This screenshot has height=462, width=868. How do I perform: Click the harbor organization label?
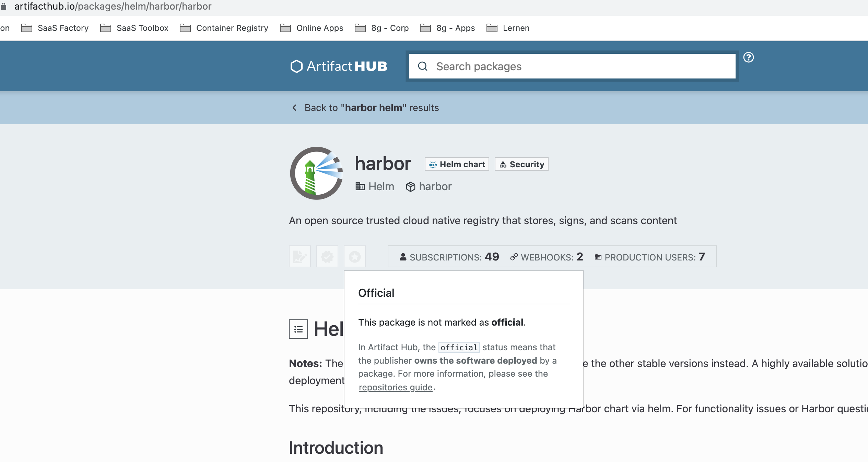point(429,186)
